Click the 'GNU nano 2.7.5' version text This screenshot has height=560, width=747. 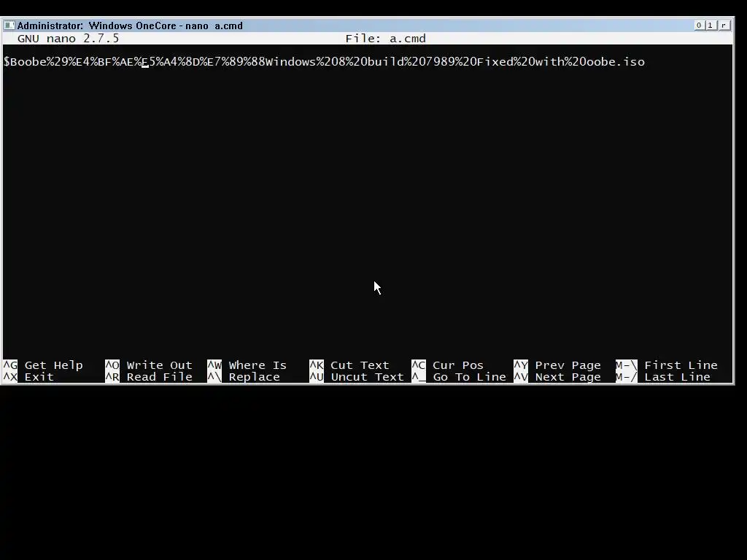pos(68,39)
